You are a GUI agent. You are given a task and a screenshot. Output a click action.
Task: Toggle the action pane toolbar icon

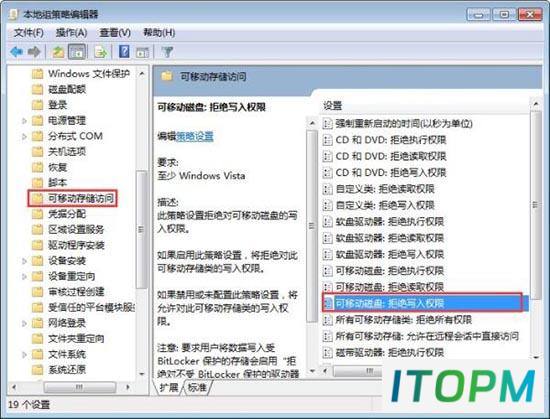click(x=142, y=52)
